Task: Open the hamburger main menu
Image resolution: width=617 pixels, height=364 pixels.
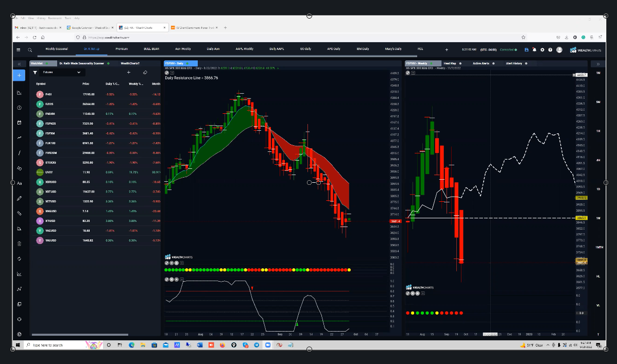Action: click(18, 49)
